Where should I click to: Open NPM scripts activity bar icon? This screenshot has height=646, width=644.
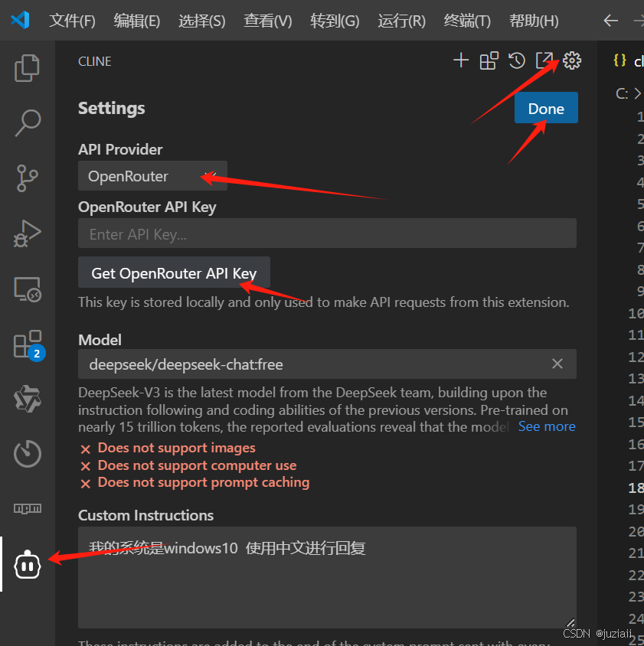point(28,508)
